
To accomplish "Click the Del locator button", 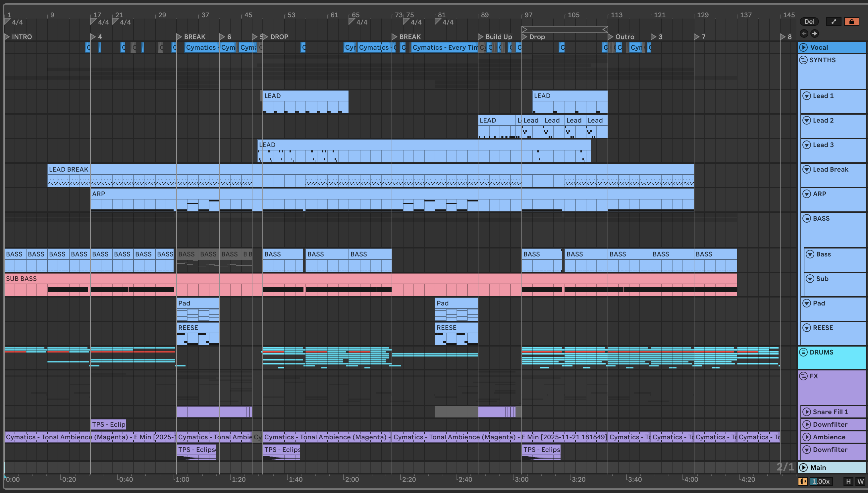I will (809, 22).
